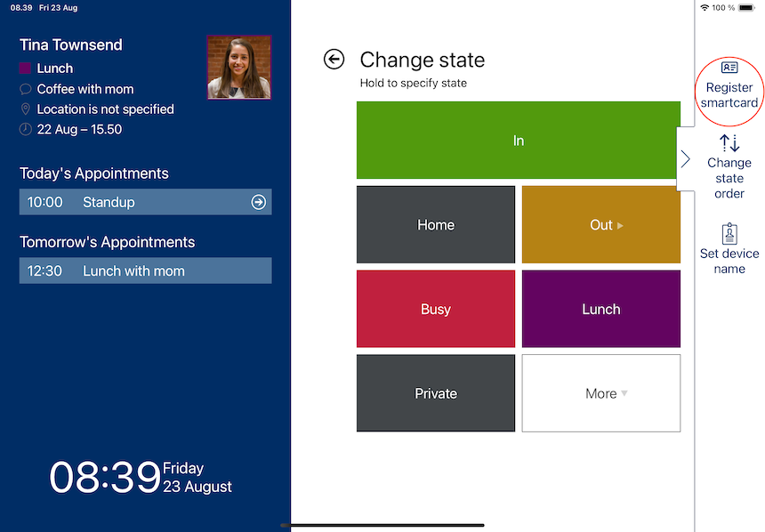Open Set device name option
The image size is (765, 532).
click(729, 249)
